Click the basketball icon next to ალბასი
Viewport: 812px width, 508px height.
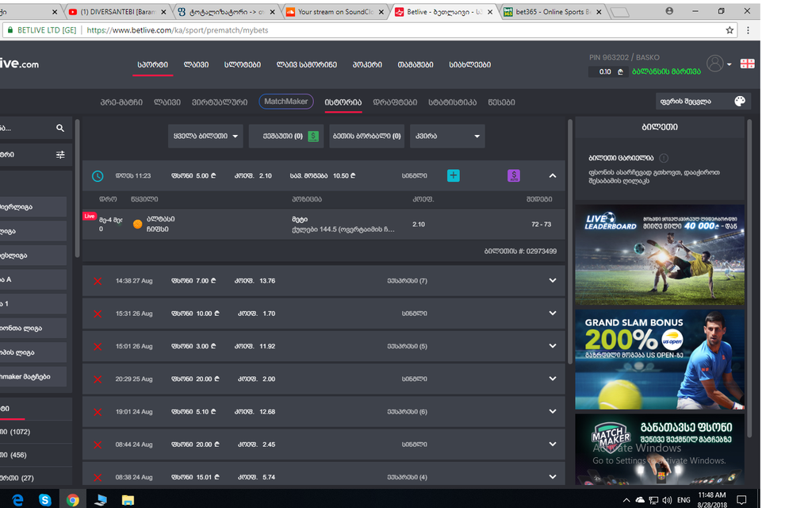[x=138, y=224]
